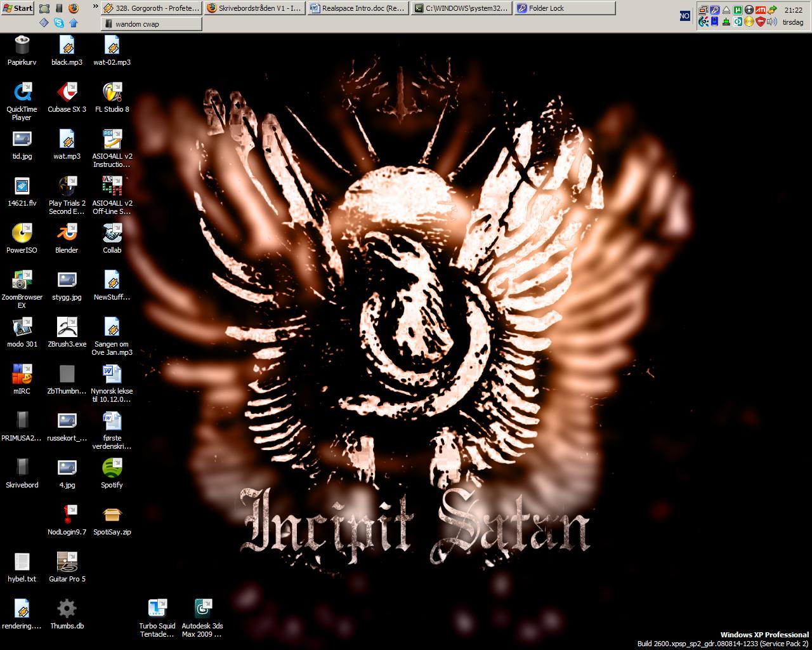Select the black.mp3 file icon
812x650 pixels.
(x=67, y=51)
